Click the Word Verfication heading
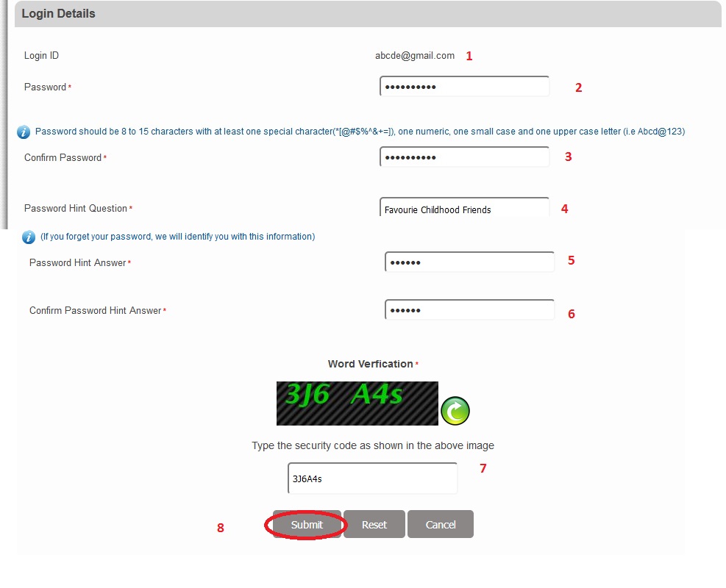This screenshot has height=588, width=726. pos(370,364)
